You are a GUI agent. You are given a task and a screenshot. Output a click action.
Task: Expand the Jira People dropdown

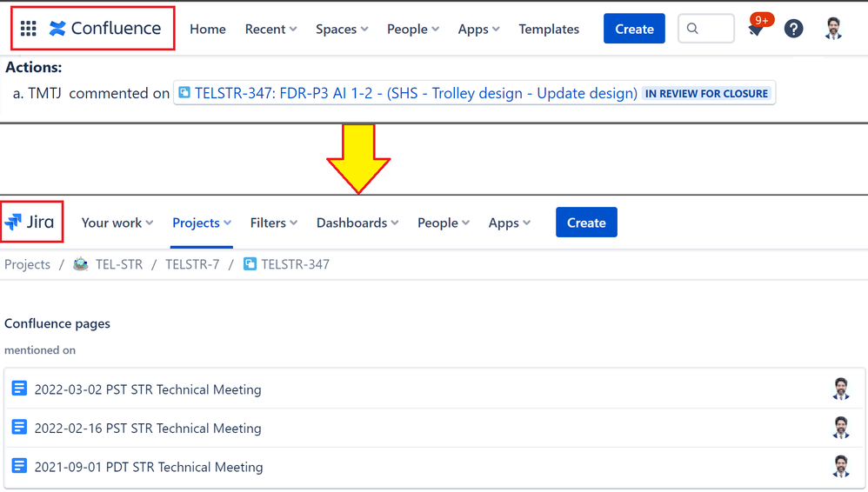tap(444, 223)
